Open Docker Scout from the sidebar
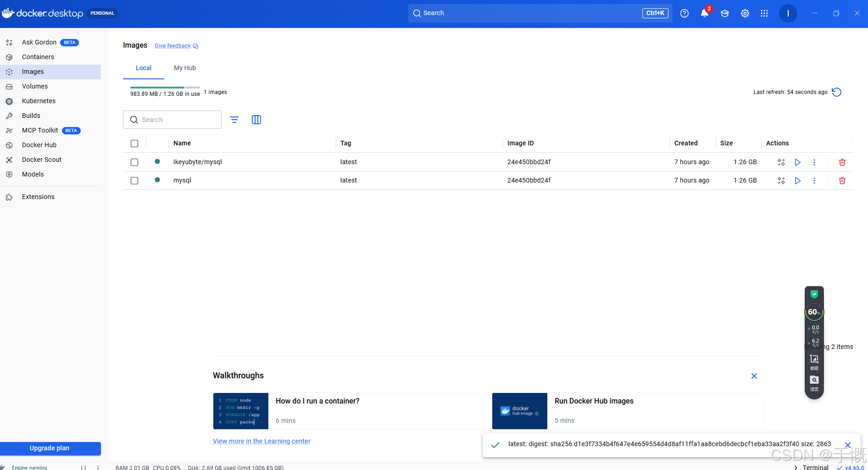868x470 pixels. tap(50, 160)
